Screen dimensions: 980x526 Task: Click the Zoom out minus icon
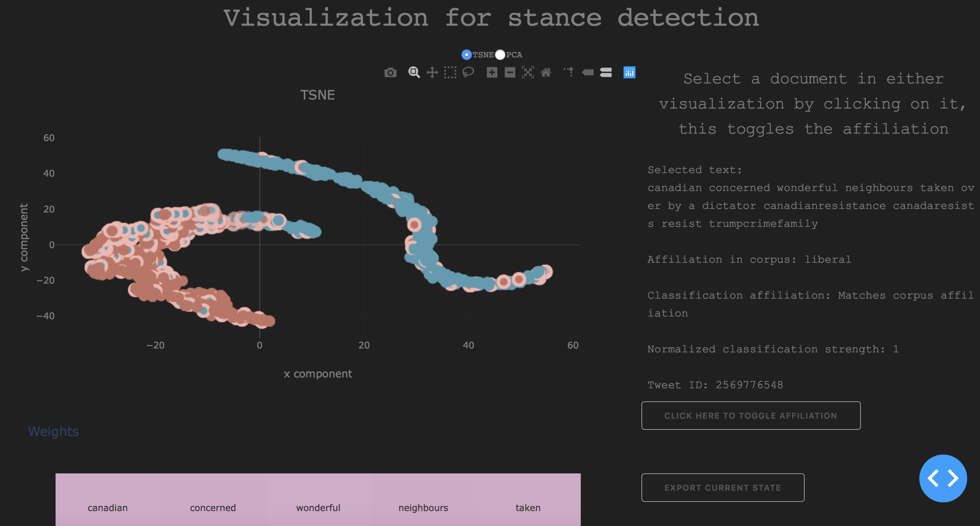pos(510,73)
